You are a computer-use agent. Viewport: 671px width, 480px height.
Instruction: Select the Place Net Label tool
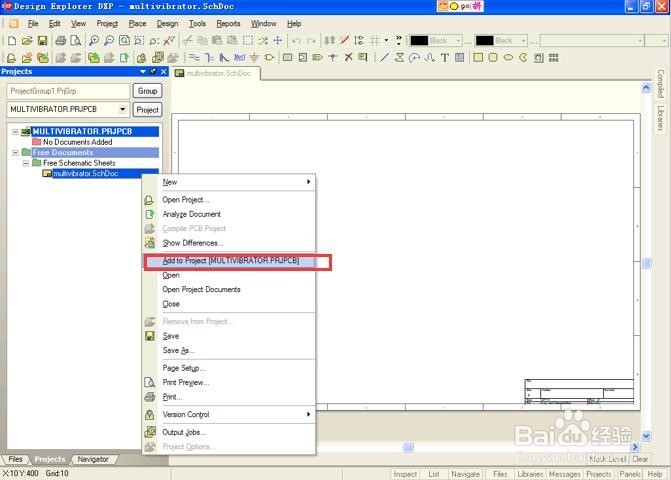coord(239,57)
